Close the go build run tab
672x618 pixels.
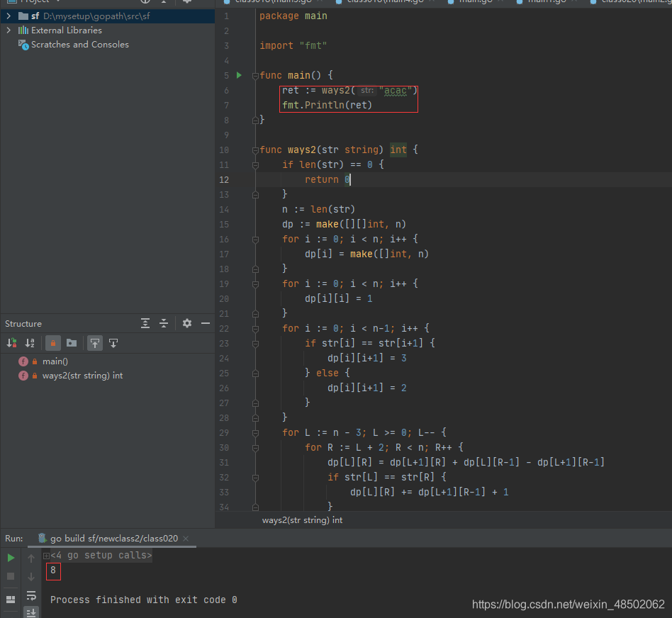[186, 539]
